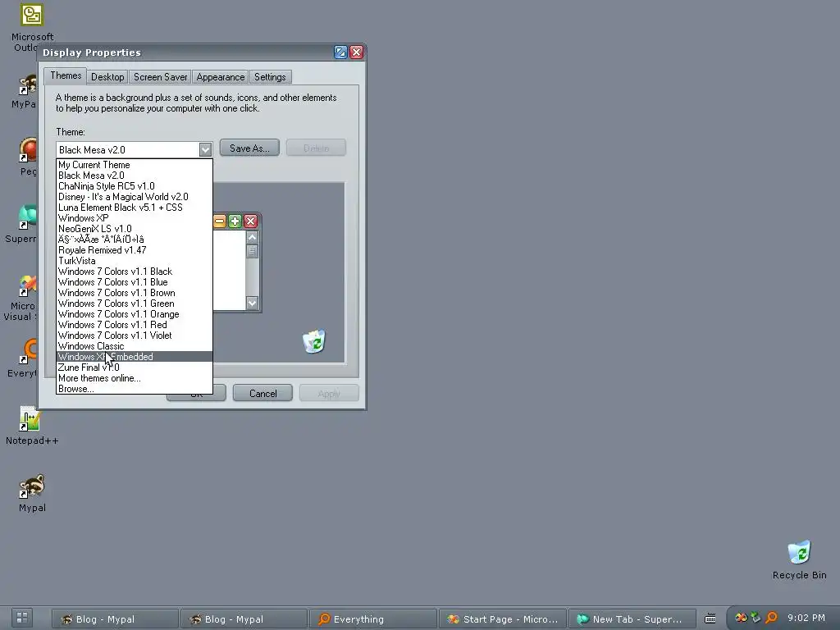Click the butterfly icon in the system tray
This screenshot has height=630, width=840.
click(741, 618)
